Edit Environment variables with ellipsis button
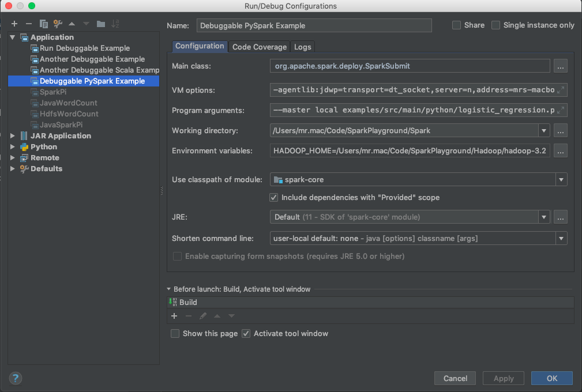 point(561,150)
